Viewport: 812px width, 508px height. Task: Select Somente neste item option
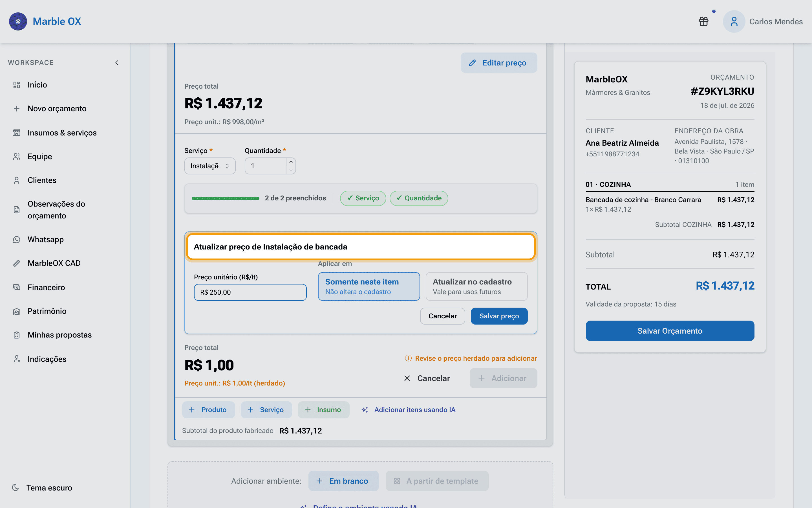point(369,286)
